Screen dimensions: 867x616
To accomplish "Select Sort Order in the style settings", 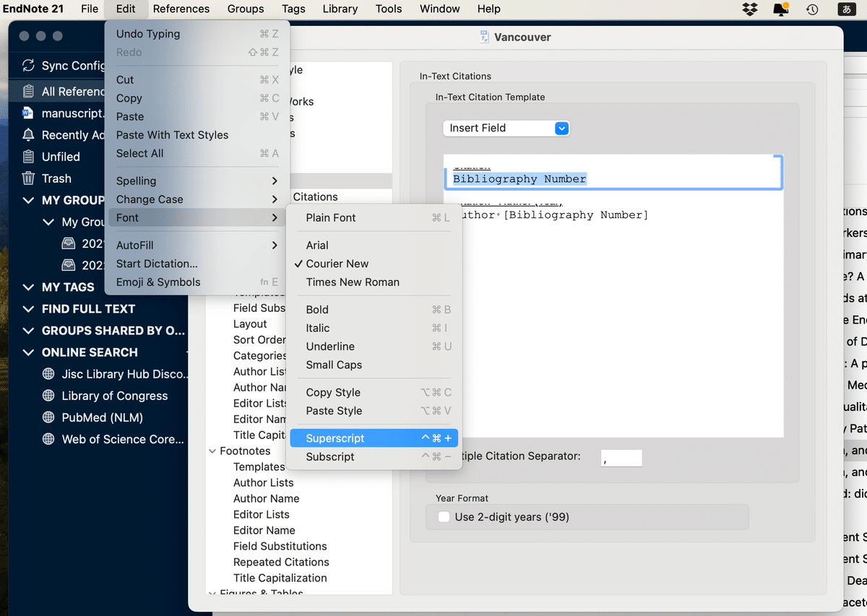I will 259,339.
